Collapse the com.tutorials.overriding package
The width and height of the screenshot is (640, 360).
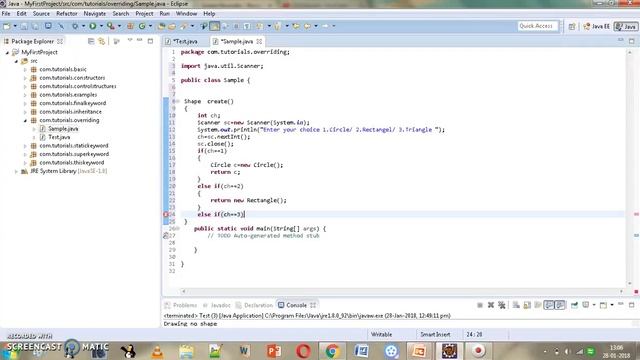pos(25,121)
